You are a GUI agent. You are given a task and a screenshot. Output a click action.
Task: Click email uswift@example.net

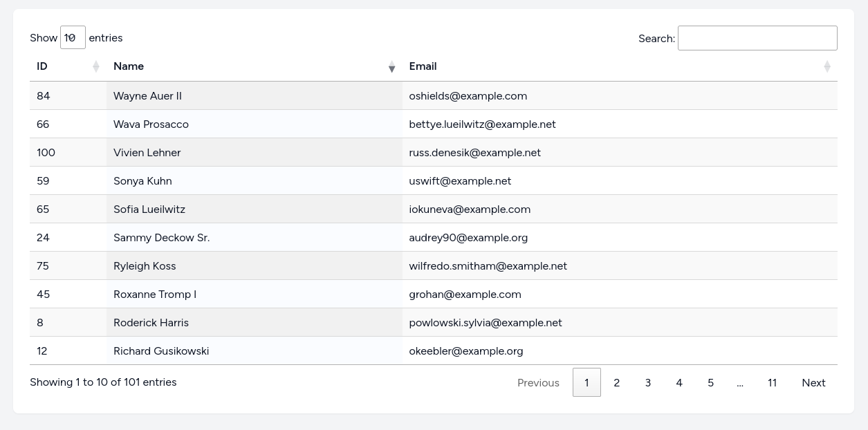pyautogui.click(x=460, y=180)
